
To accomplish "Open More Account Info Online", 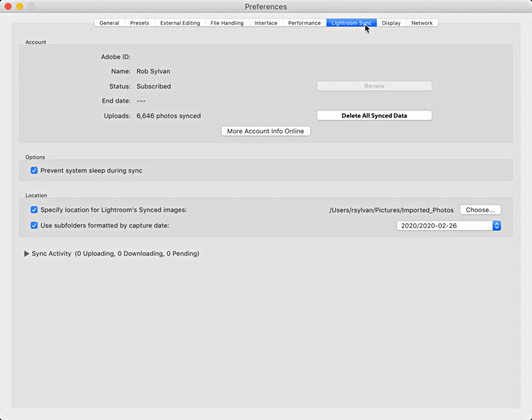I will [x=265, y=131].
